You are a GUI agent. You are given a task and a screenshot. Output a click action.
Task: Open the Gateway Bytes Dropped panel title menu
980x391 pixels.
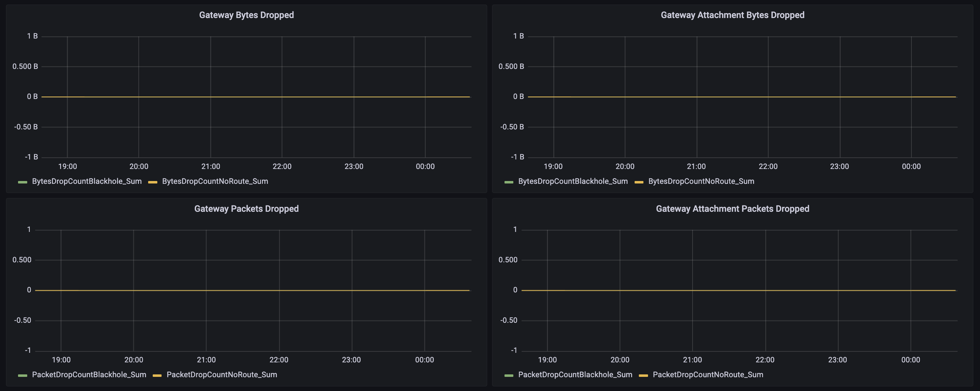pos(246,15)
